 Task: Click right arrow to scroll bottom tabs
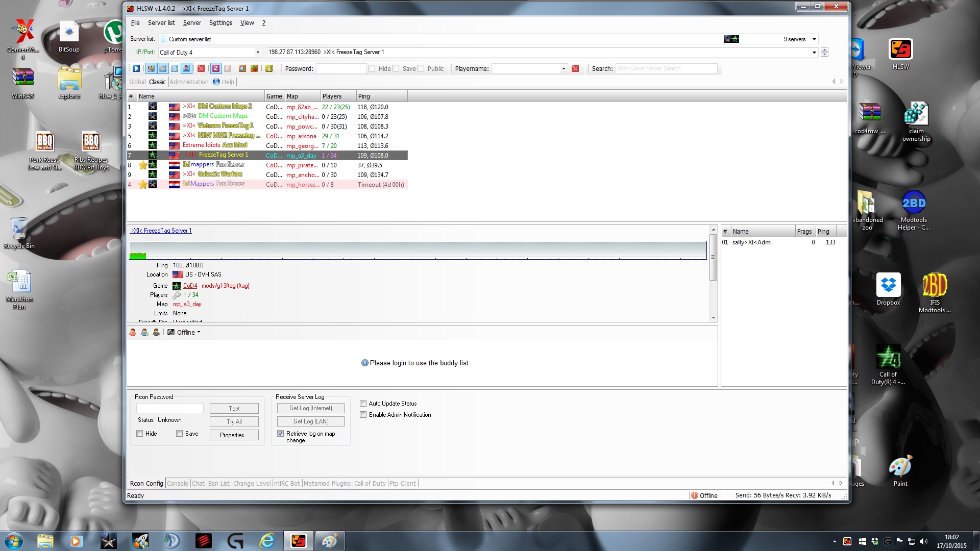[x=841, y=483]
